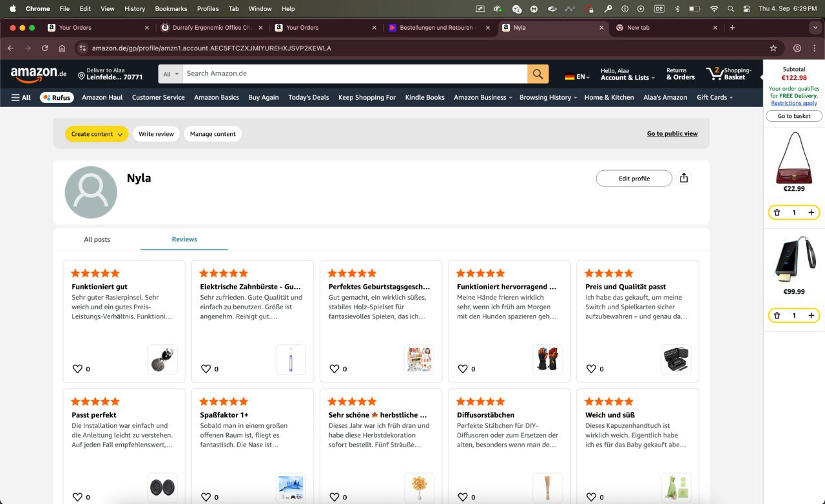This screenshot has width=825, height=504.
Task: Open the hamburger All menu
Action: 21,97
